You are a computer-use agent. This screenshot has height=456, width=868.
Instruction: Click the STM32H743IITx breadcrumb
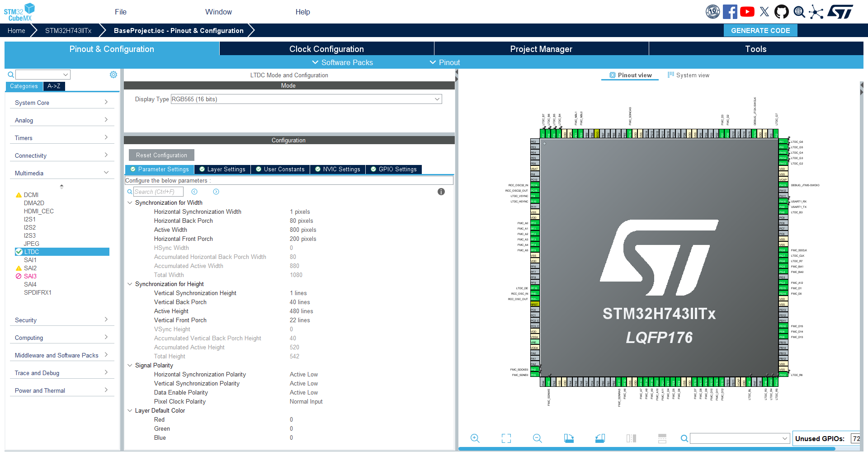coord(68,30)
